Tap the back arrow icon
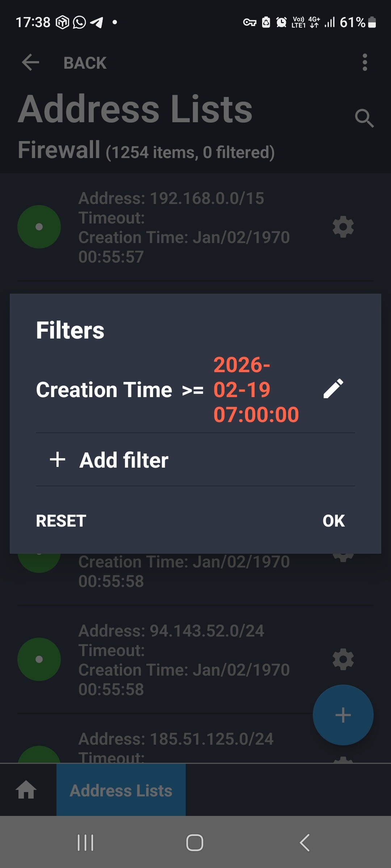The width and height of the screenshot is (391, 868). (x=30, y=63)
